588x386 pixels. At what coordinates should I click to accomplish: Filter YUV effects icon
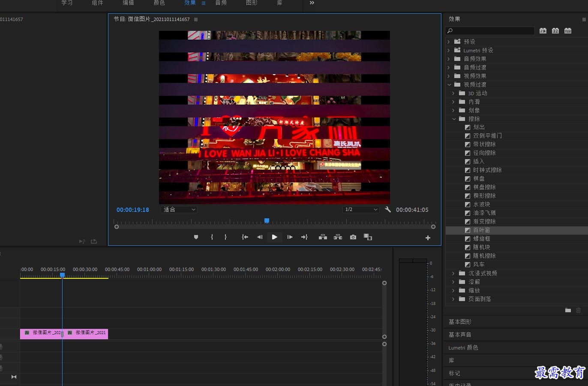click(568, 31)
